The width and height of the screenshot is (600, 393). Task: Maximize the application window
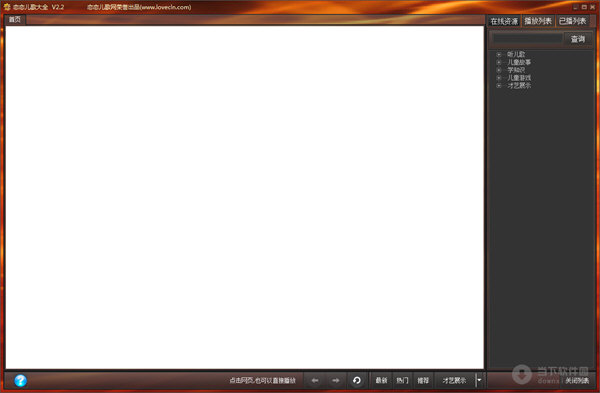point(584,7)
